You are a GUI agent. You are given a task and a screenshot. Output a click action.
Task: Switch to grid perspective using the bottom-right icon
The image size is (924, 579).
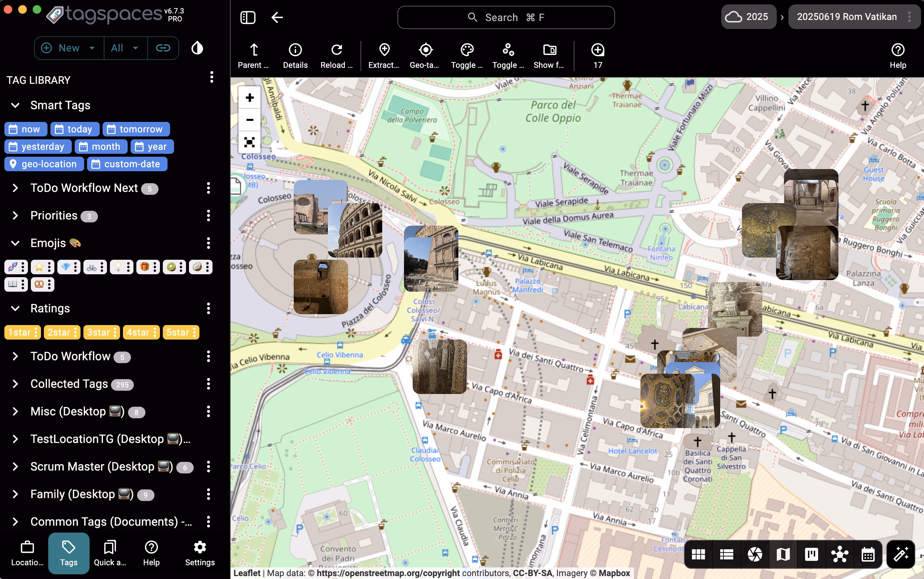coord(697,554)
